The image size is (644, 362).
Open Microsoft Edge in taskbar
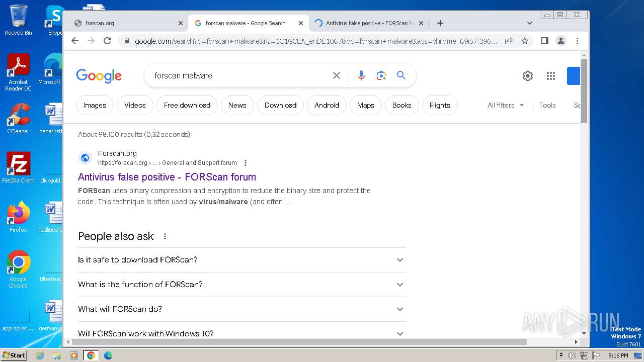pyautogui.click(x=108, y=355)
